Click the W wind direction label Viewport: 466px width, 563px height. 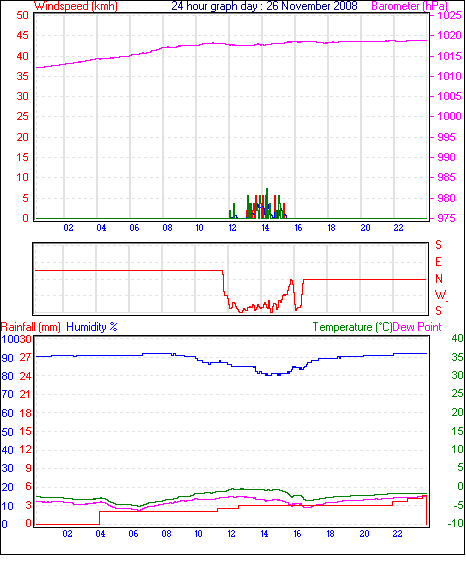pyautogui.click(x=440, y=295)
